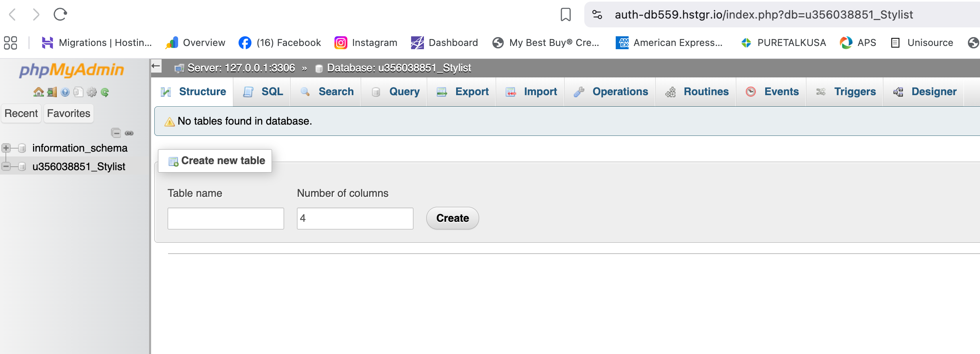980x354 pixels.
Task: Click the Table name input field
Action: (x=226, y=219)
